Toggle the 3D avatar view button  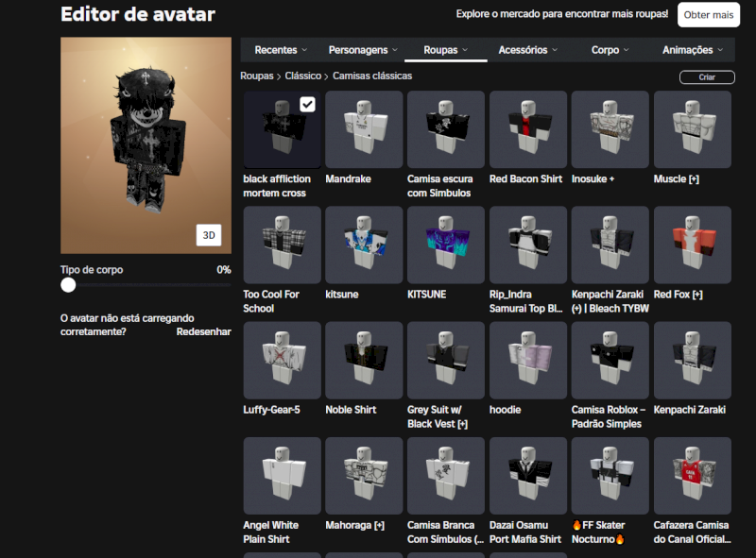[x=208, y=235]
